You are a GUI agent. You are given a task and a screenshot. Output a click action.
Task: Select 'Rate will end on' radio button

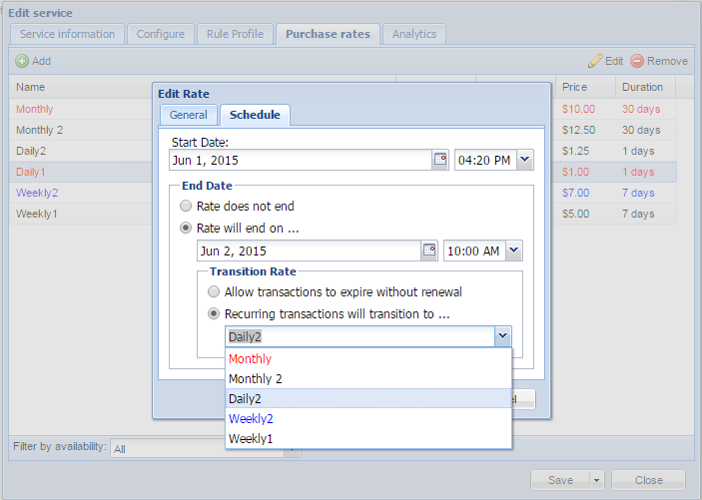click(186, 227)
